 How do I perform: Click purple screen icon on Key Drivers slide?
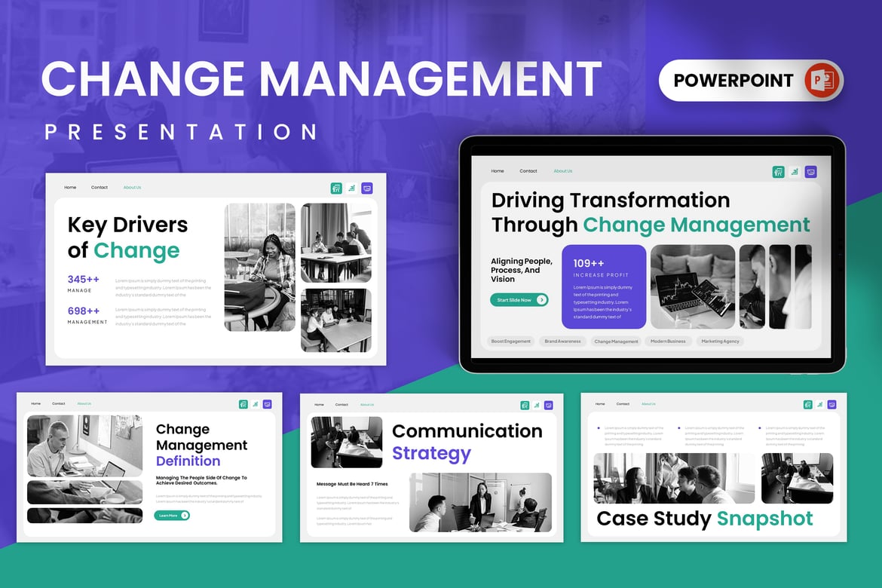(367, 188)
